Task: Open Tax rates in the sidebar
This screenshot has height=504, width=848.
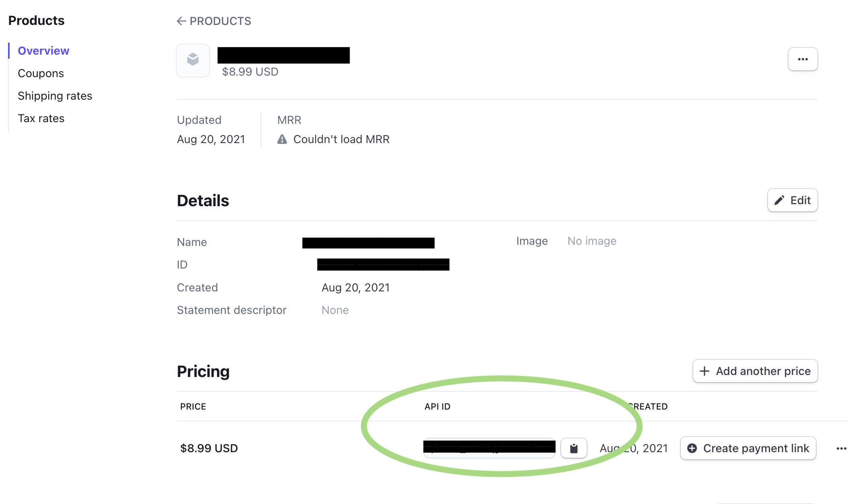Action: click(x=41, y=118)
